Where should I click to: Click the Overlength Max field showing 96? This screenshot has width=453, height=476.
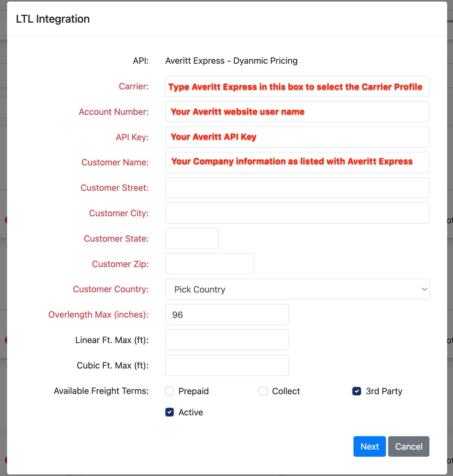[227, 315]
